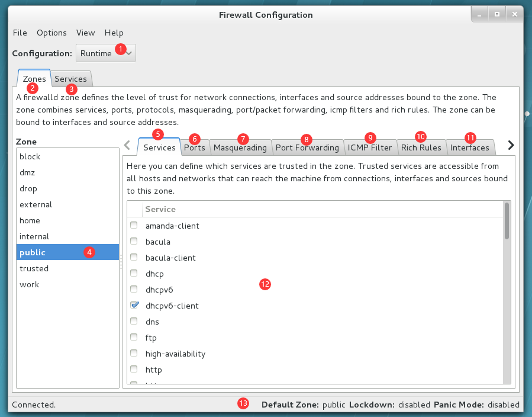Viewport: 532px width, 417px height.
Task: Open the File menu
Action: tap(20, 33)
